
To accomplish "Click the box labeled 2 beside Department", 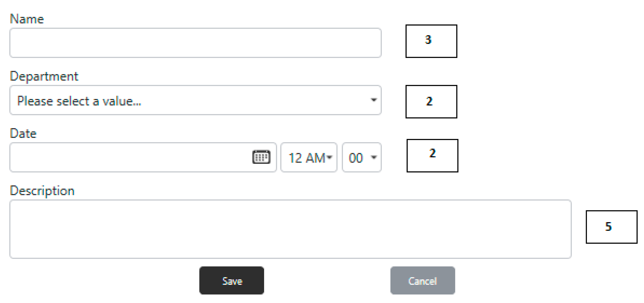I will [x=431, y=102].
